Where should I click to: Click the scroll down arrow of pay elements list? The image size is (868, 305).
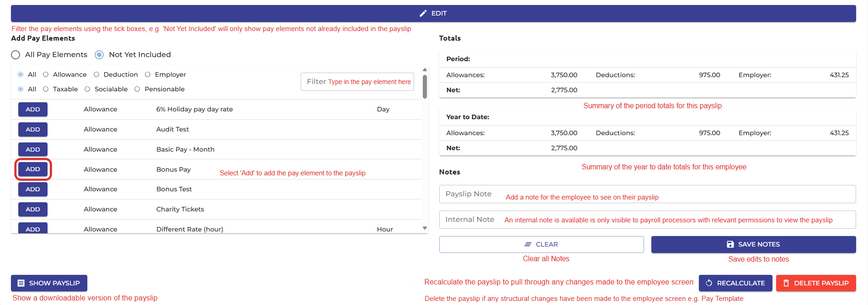[425, 228]
